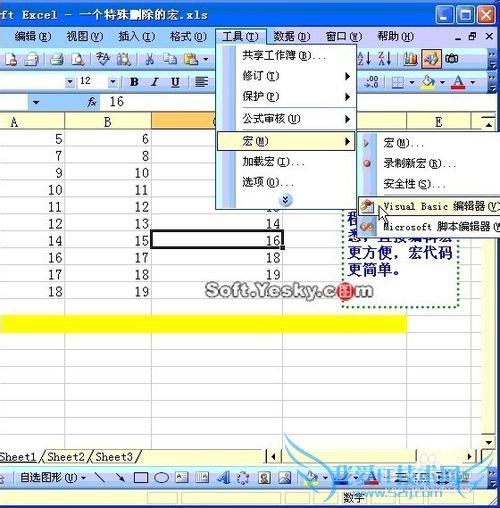Select the Arrow drawing tool
Screen dimensions: 500x508
click(120, 478)
